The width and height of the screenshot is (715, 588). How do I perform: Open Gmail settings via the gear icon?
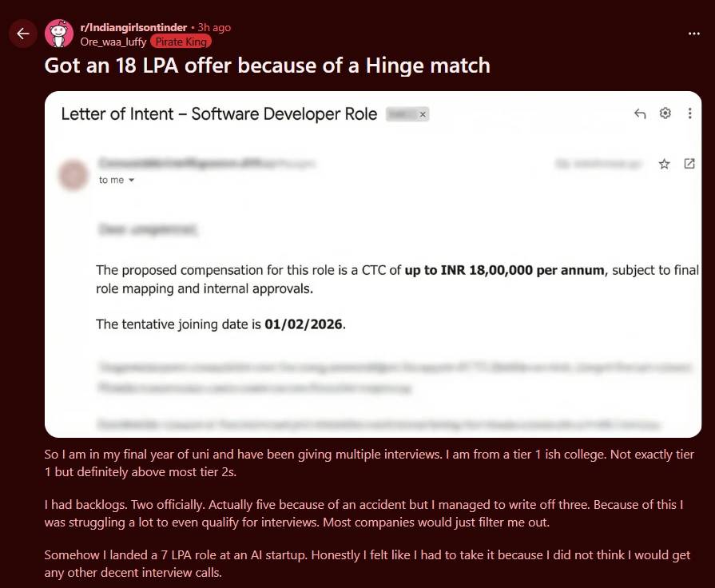pyautogui.click(x=665, y=113)
